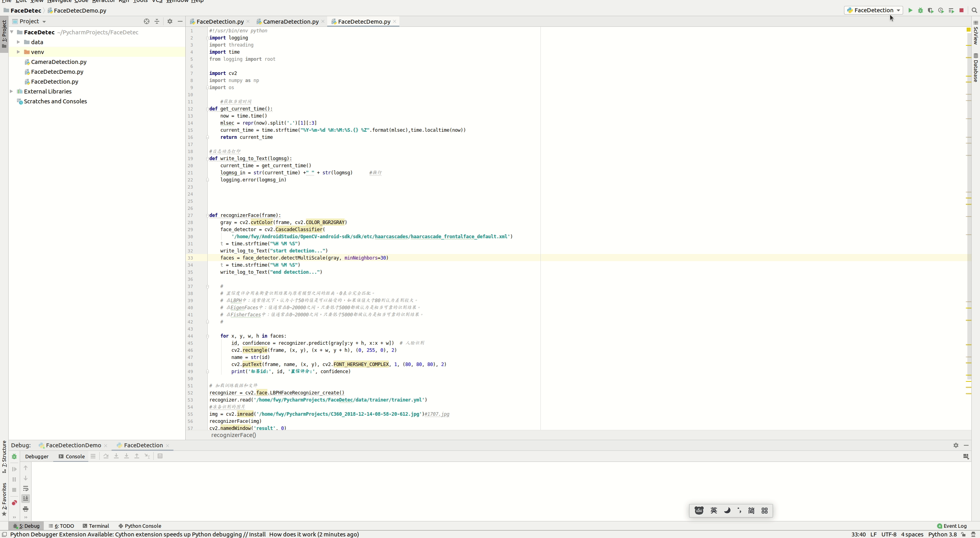Click the Terminal tab in bottom bar
The image size is (980, 538).
pyautogui.click(x=99, y=525)
